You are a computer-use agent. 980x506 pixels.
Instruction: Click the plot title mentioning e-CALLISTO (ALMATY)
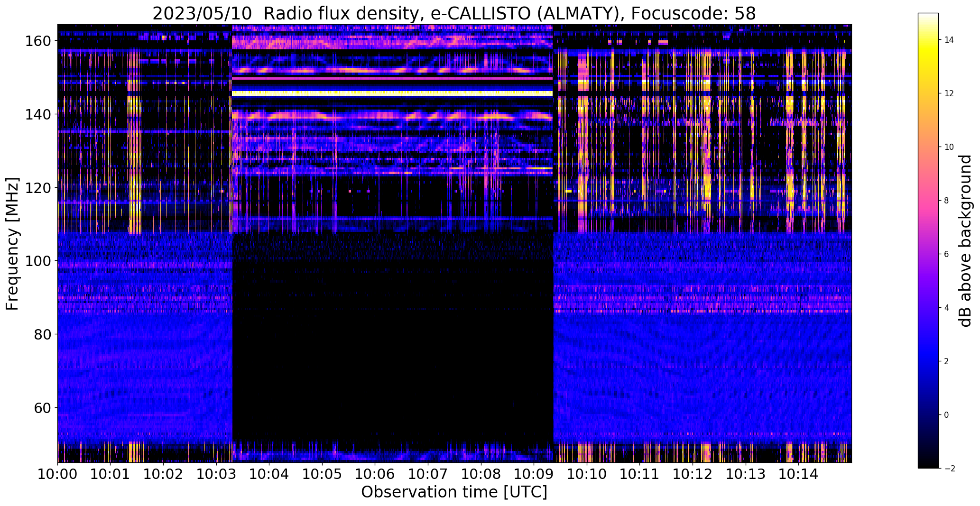pyautogui.click(x=454, y=14)
